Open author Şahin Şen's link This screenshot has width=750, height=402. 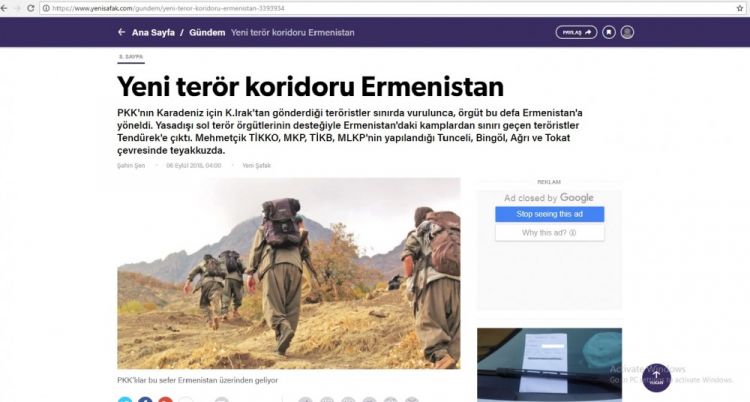click(x=131, y=165)
